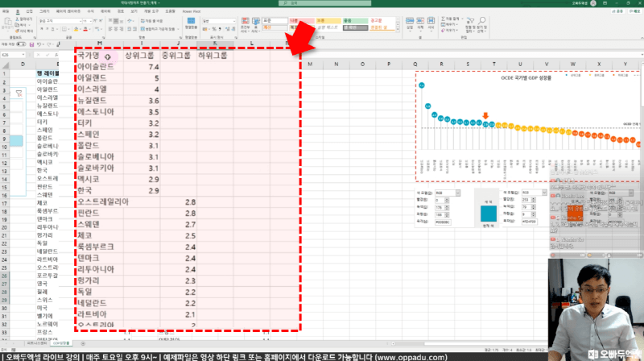
Task: Click the Share (공유) button
Action: 616,12
